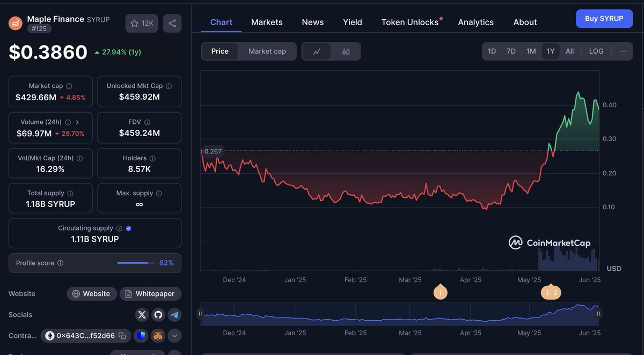Open the Markets tab
This screenshot has height=355, width=644.
[267, 22]
